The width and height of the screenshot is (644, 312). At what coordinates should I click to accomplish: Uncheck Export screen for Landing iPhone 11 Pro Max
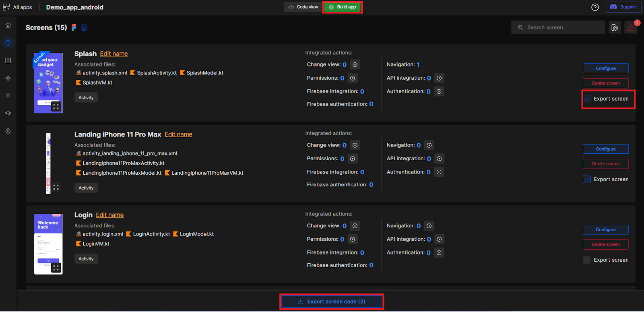point(587,180)
